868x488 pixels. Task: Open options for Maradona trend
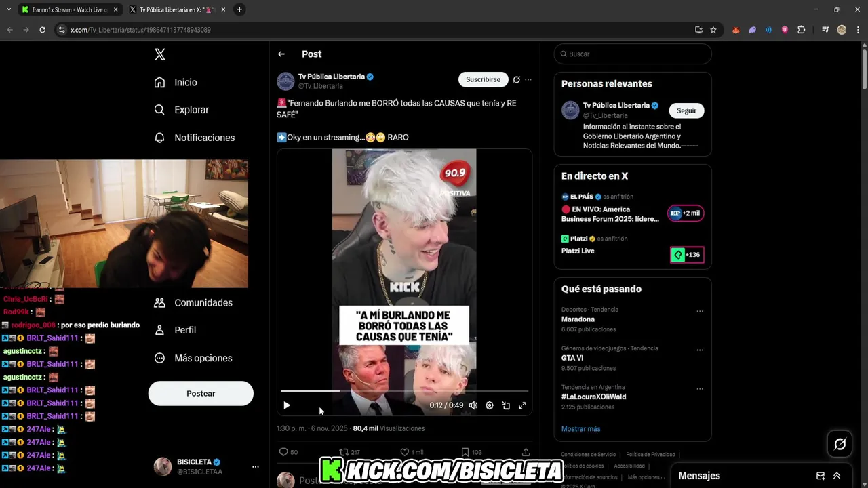pyautogui.click(x=700, y=312)
